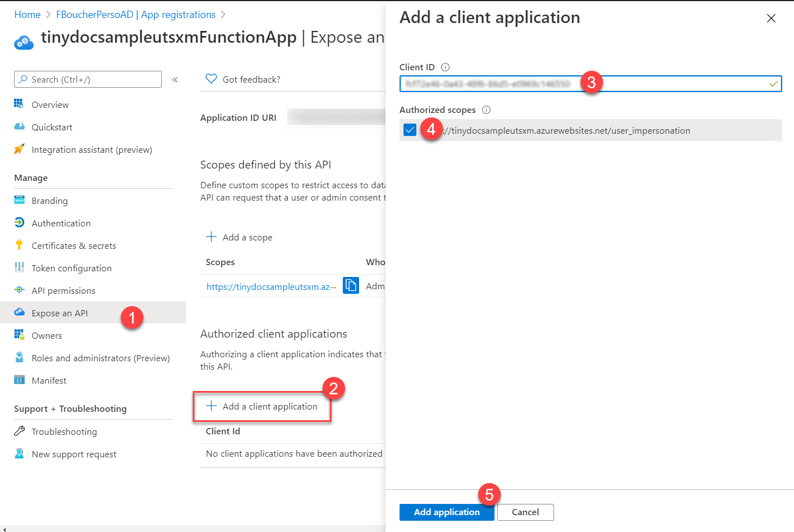Click the Cancel button
This screenshot has width=794, height=532.
[x=525, y=512]
